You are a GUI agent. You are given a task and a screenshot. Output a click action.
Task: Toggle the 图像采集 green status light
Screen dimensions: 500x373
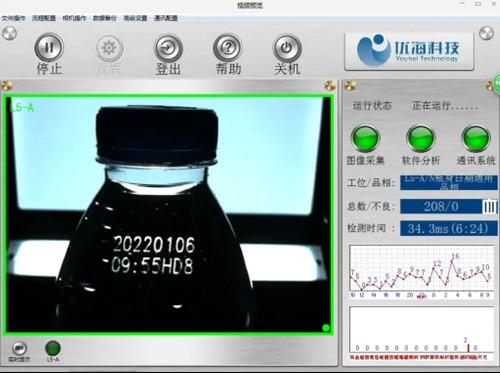tap(365, 138)
